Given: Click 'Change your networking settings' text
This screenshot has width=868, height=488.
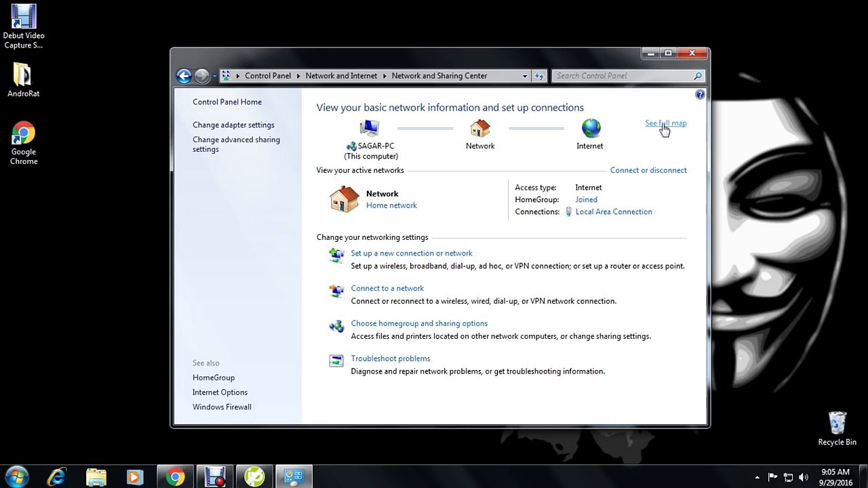Looking at the screenshot, I should pyautogui.click(x=372, y=237).
